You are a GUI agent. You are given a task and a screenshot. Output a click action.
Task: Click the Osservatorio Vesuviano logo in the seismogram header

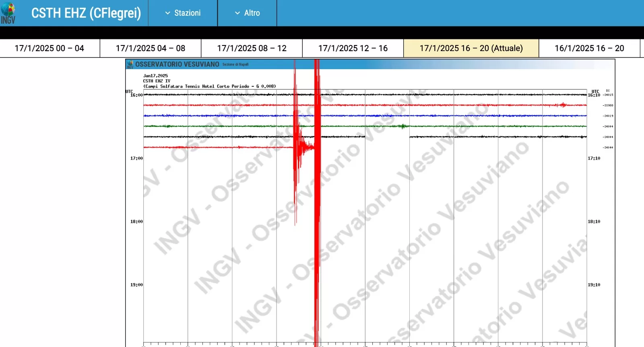(130, 64)
